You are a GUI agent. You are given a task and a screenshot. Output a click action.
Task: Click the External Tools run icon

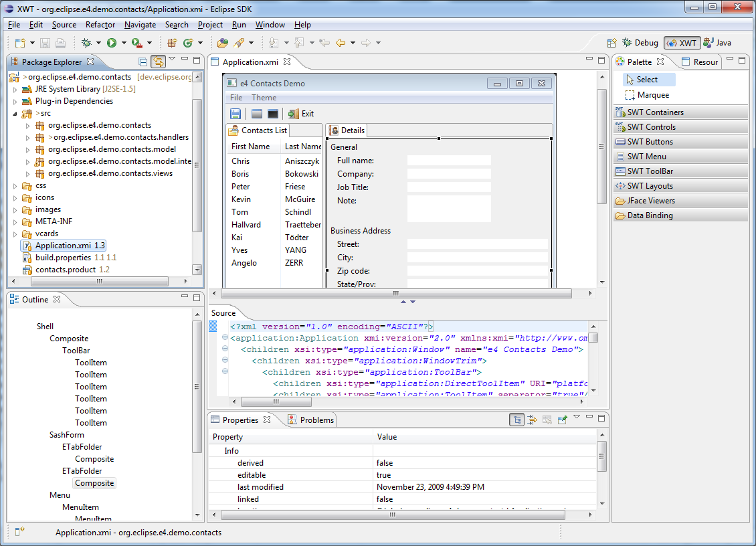(x=137, y=43)
